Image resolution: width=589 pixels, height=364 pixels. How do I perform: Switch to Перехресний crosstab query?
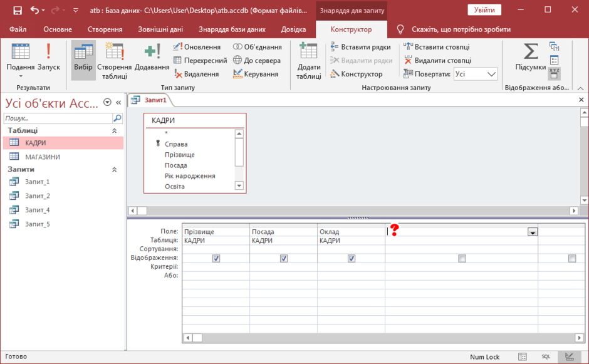coord(201,61)
